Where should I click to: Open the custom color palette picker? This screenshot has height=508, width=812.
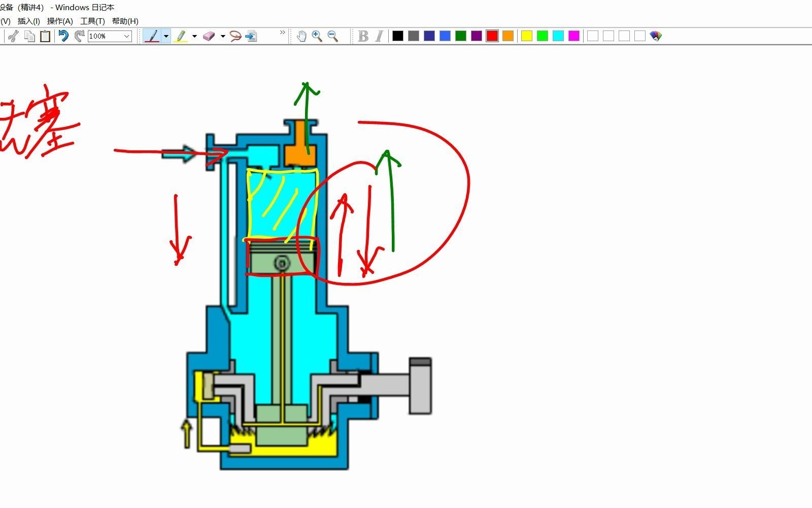[x=656, y=36]
